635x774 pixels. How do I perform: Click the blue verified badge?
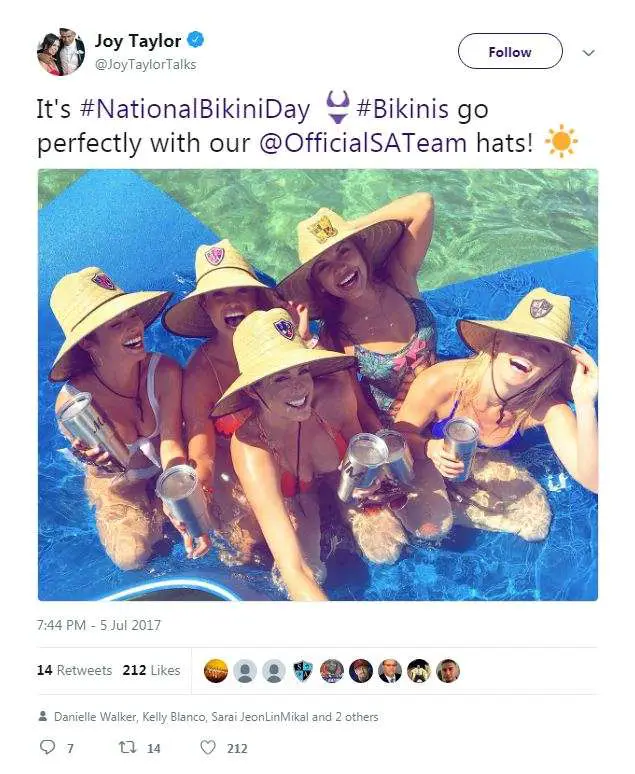click(196, 39)
